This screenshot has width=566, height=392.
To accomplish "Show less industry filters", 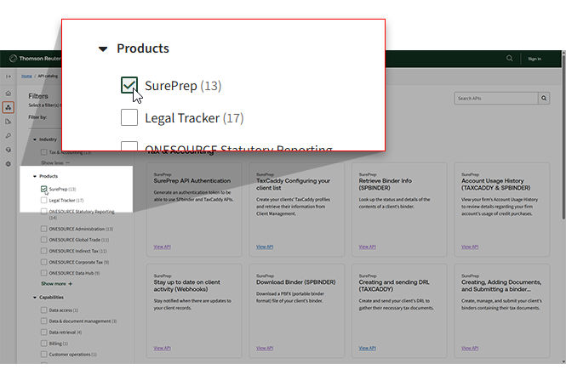I will [55, 163].
